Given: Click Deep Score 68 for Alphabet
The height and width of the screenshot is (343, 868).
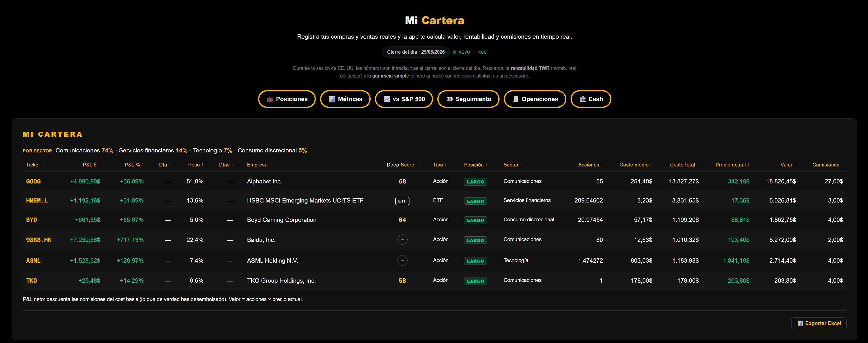Looking at the screenshot, I should point(402,182).
